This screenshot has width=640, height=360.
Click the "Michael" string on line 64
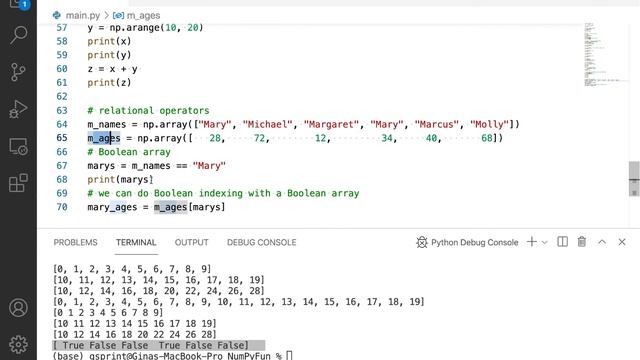[268, 124]
